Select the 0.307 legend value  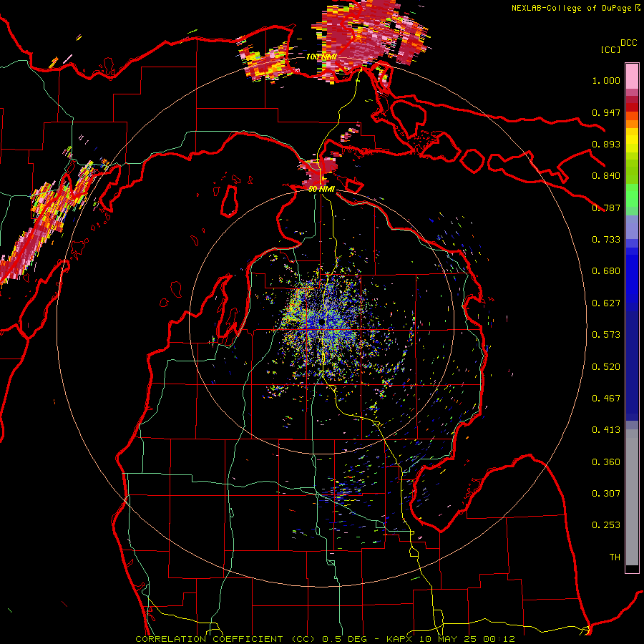tap(606, 494)
